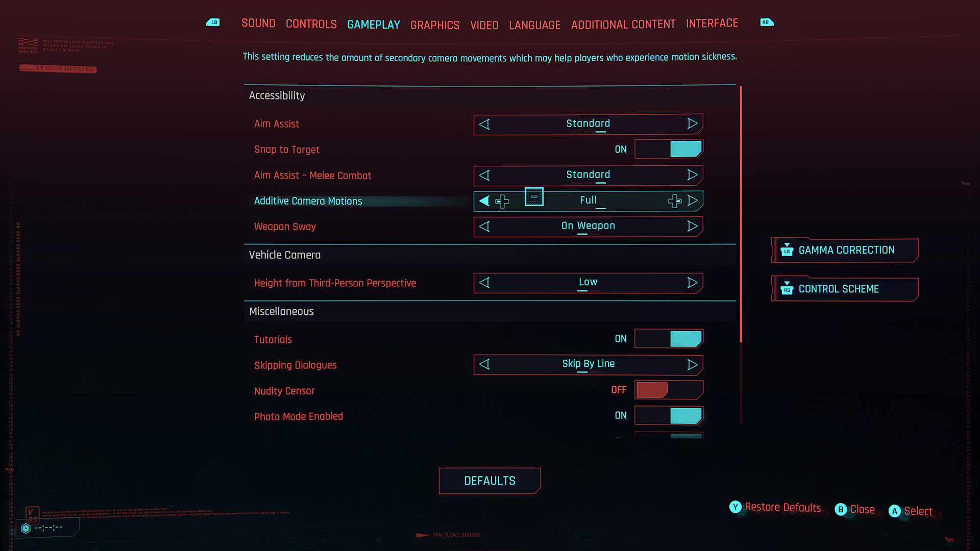The image size is (980, 551).
Task: Toggle the Snap to Target switch ON
Action: [x=668, y=148]
